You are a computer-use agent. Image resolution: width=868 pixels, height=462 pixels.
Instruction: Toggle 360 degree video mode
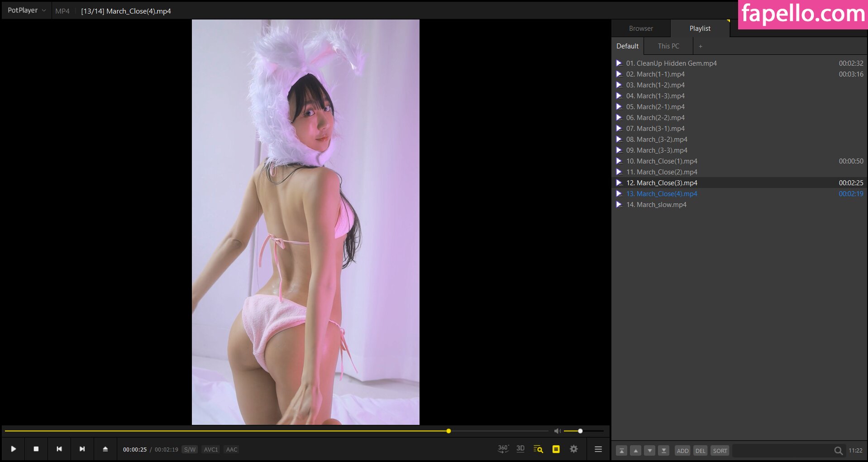pos(503,449)
